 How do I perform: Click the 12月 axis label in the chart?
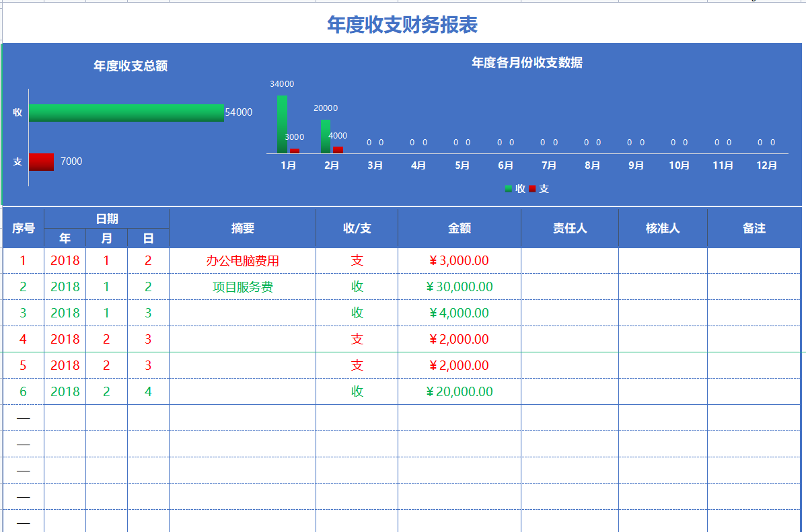tap(766, 165)
